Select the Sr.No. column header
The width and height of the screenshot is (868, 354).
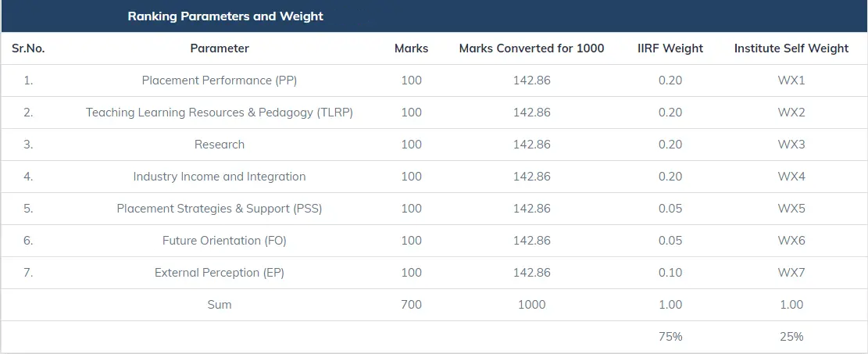point(28,48)
